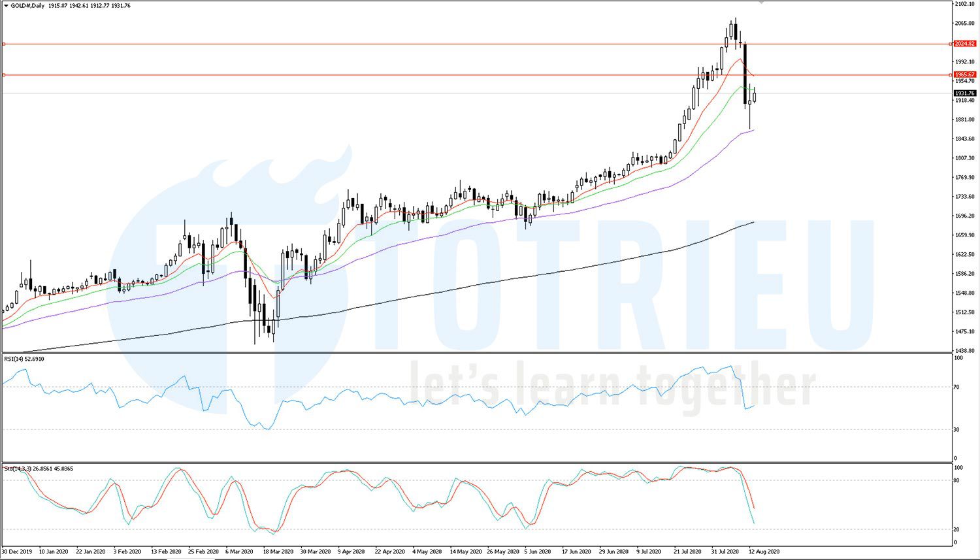This screenshot has height=560, width=980.
Task: Click the 1659.90 price axis label
Action: tap(964, 235)
